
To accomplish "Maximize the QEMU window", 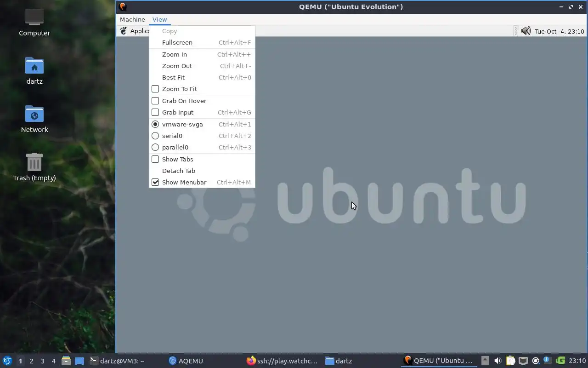I will pos(571,7).
